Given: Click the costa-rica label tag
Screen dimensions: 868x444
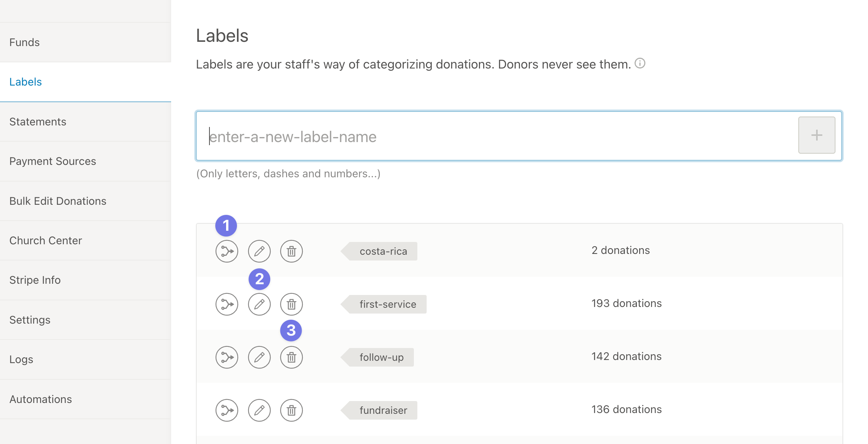Looking at the screenshot, I should tap(379, 251).
